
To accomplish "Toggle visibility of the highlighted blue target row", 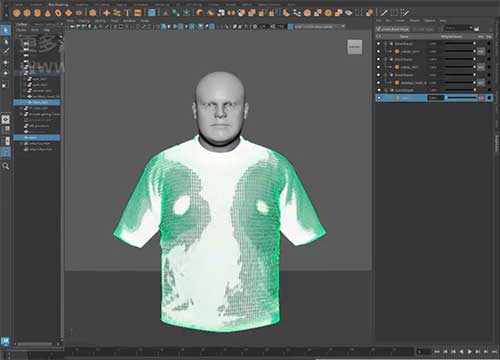I will [x=378, y=98].
